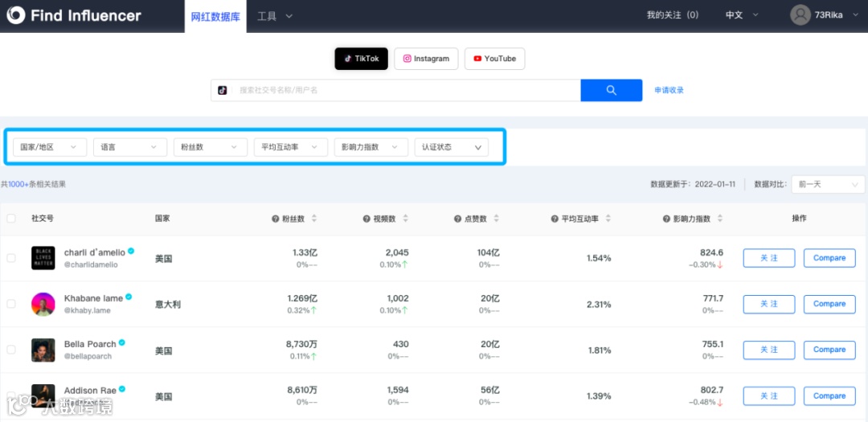Open the 73Rika user avatar
Screen dimensions: 868x422
coord(800,15)
